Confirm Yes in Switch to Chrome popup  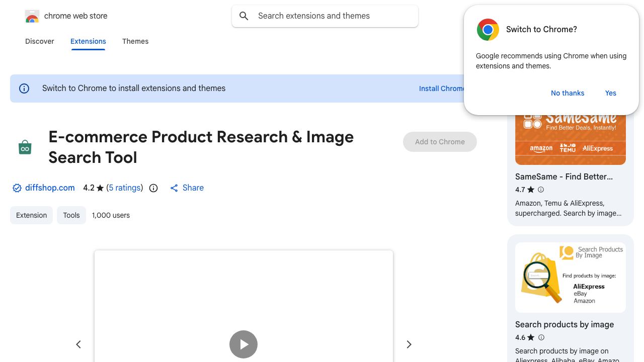[x=611, y=93]
